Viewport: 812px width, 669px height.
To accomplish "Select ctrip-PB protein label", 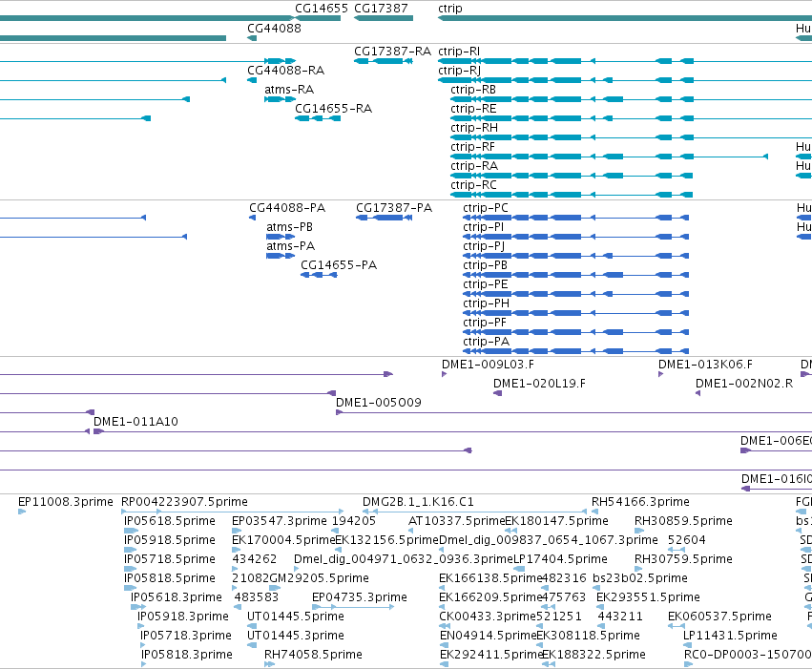I will [x=486, y=265].
